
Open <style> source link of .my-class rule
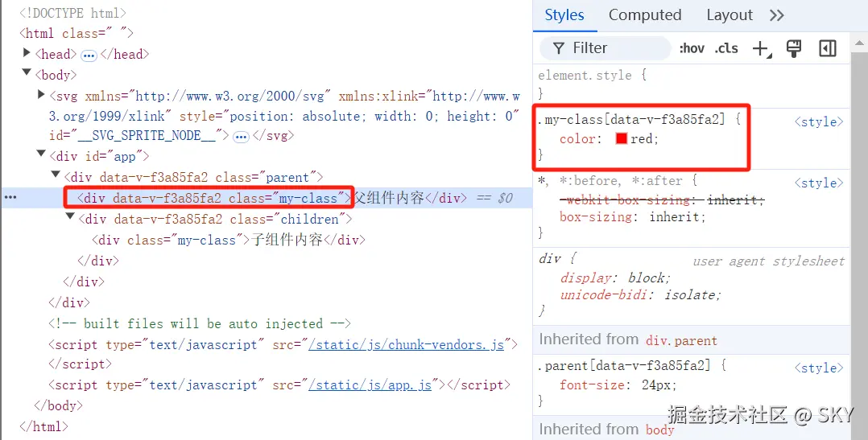(x=819, y=121)
